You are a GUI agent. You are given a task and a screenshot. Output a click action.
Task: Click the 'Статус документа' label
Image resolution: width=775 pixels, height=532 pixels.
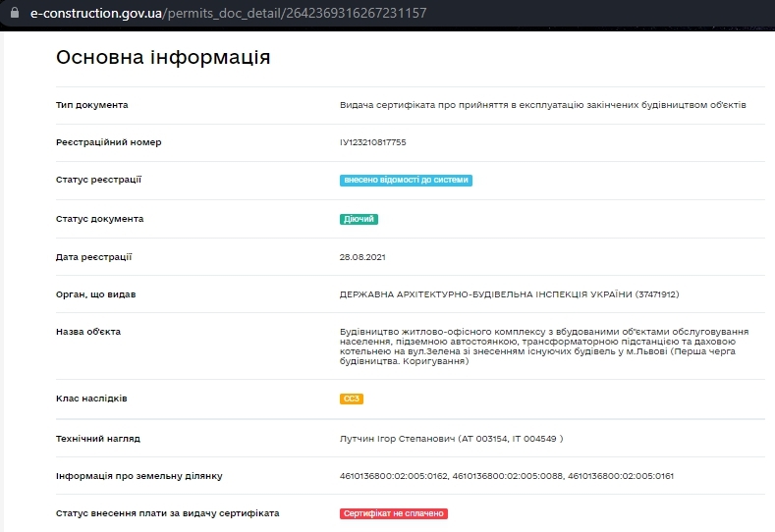click(100, 219)
